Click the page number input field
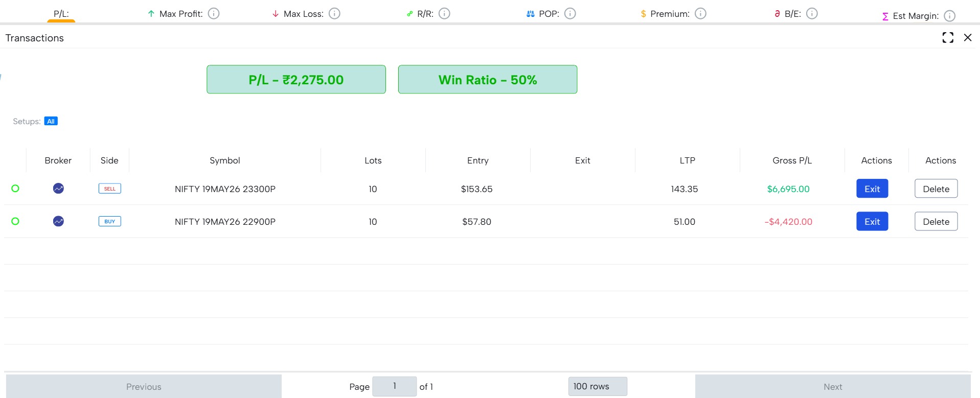This screenshot has height=398, width=980. tap(394, 386)
